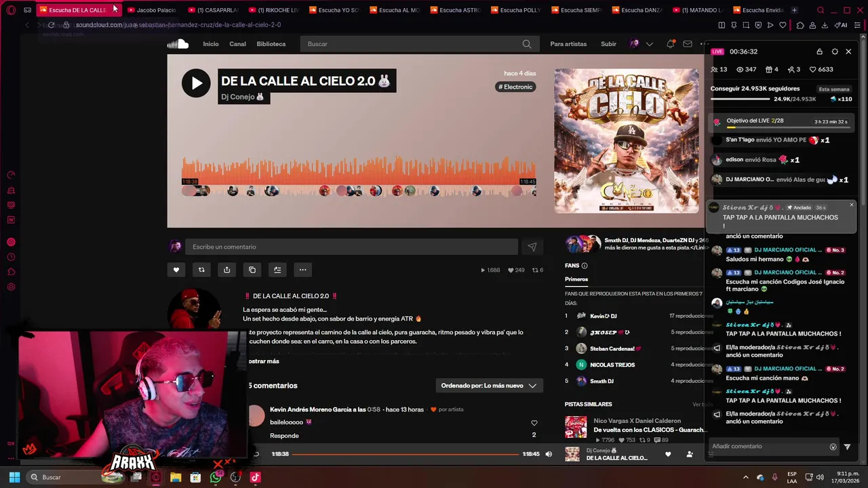868x488 pixels.
Task: Open the FANS info icon
Action: click(585, 266)
